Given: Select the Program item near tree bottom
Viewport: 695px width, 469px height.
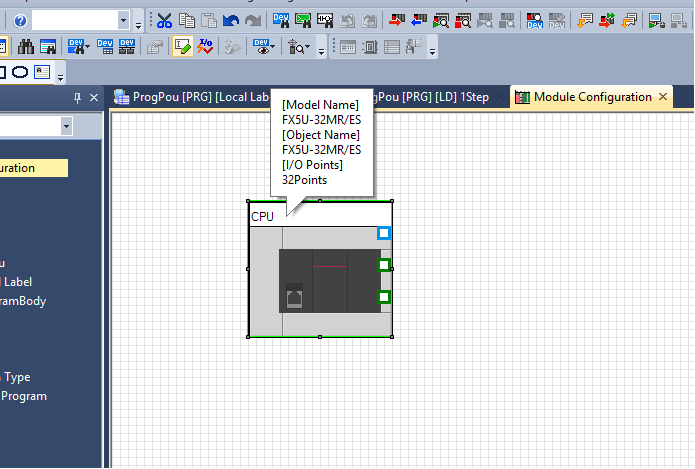Looking at the screenshot, I should point(23,396).
